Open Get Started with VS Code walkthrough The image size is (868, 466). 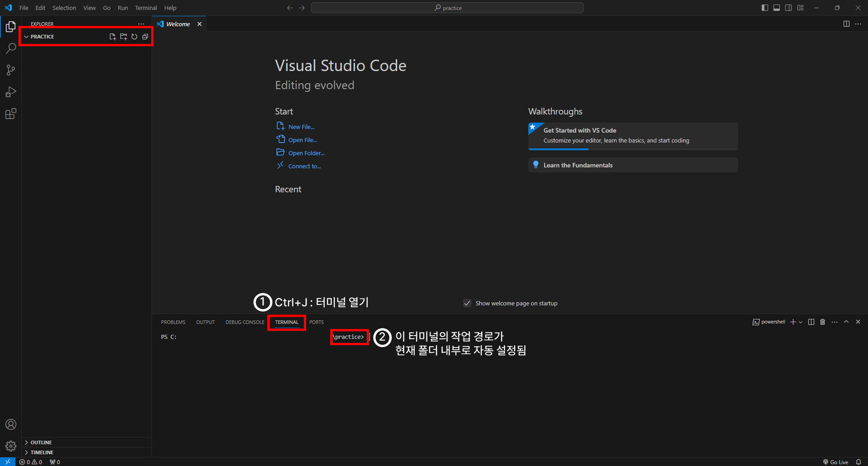click(633, 136)
